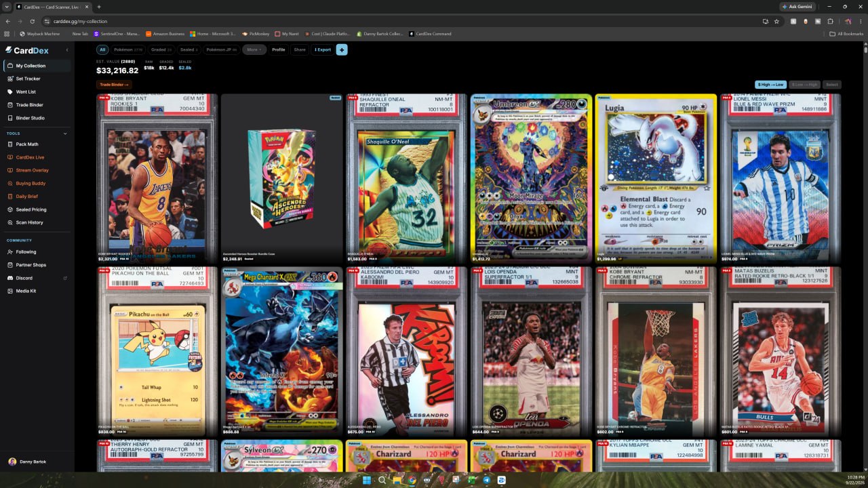Image resolution: width=868 pixels, height=488 pixels.
Task: Open the Amazon Business bookmark
Action: [165, 33]
